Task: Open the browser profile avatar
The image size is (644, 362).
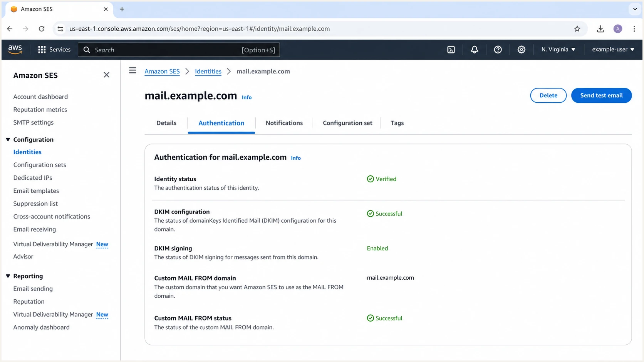Action: coord(618,29)
